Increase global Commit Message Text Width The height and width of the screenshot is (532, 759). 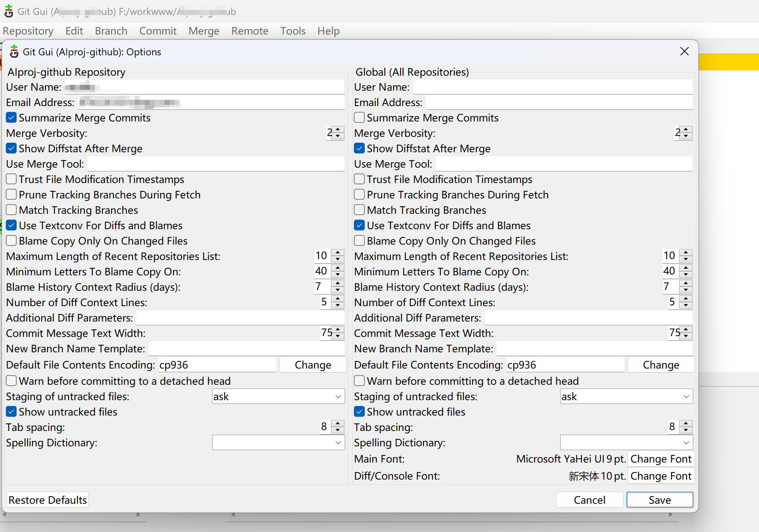click(x=686, y=329)
